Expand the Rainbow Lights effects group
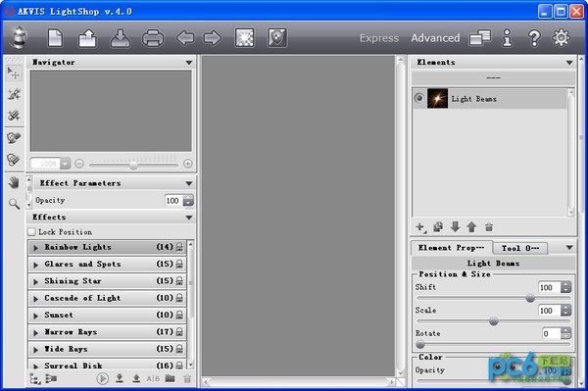 tap(36, 248)
